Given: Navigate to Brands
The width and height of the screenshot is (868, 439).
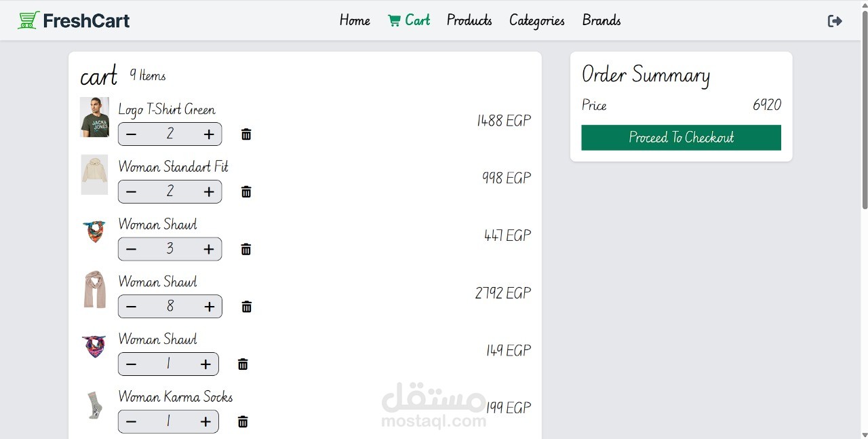Looking at the screenshot, I should click(x=601, y=20).
